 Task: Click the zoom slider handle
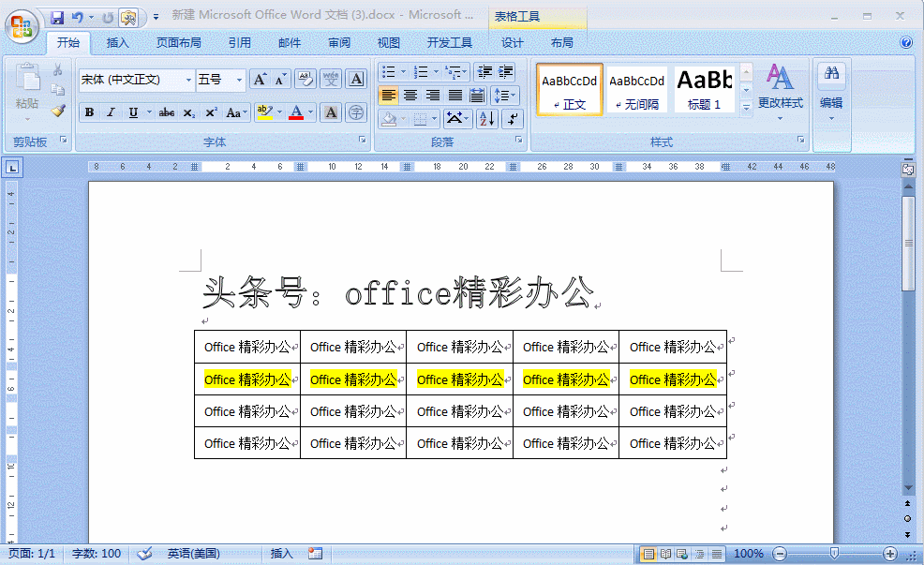click(x=834, y=553)
